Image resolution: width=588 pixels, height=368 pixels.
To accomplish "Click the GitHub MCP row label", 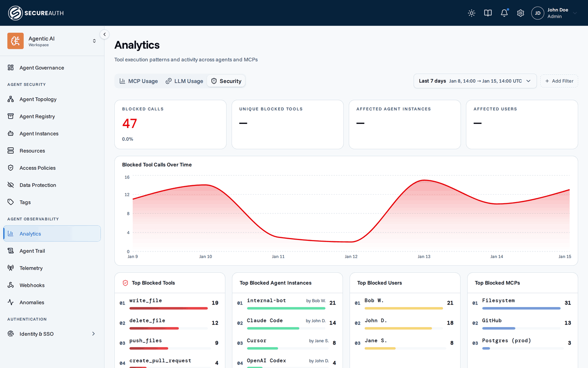I will pos(492,321).
